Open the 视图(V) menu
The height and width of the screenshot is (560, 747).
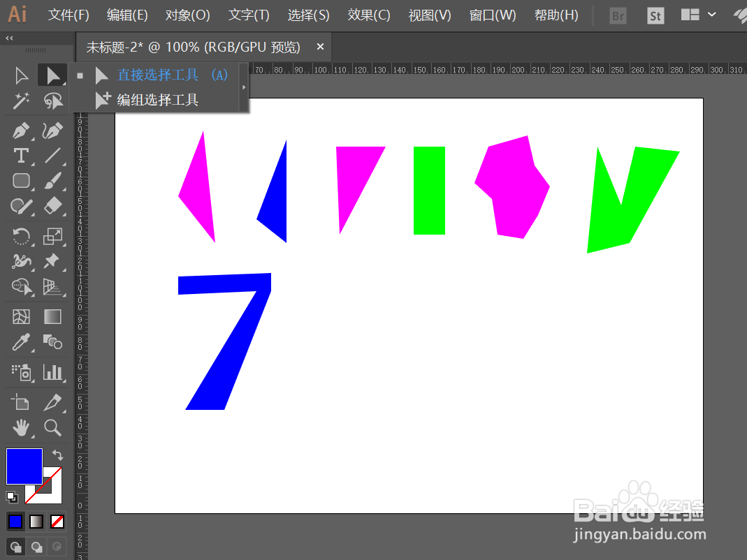[x=430, y=15]
